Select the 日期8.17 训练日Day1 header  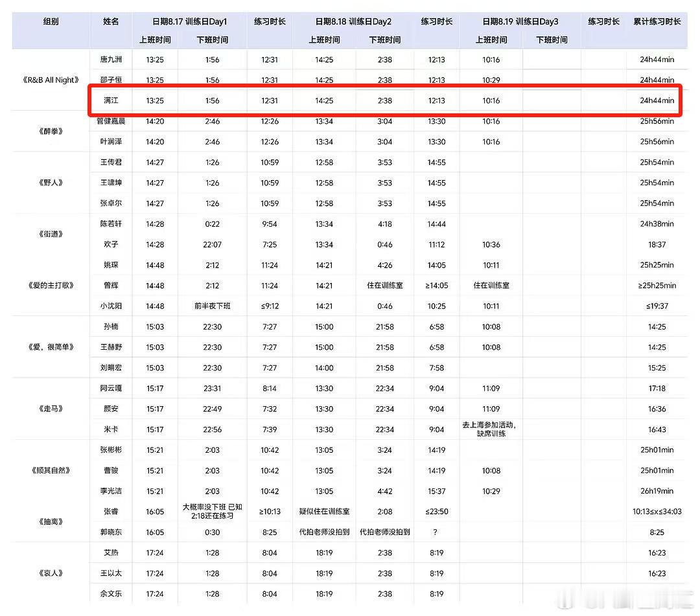point(190,21)
